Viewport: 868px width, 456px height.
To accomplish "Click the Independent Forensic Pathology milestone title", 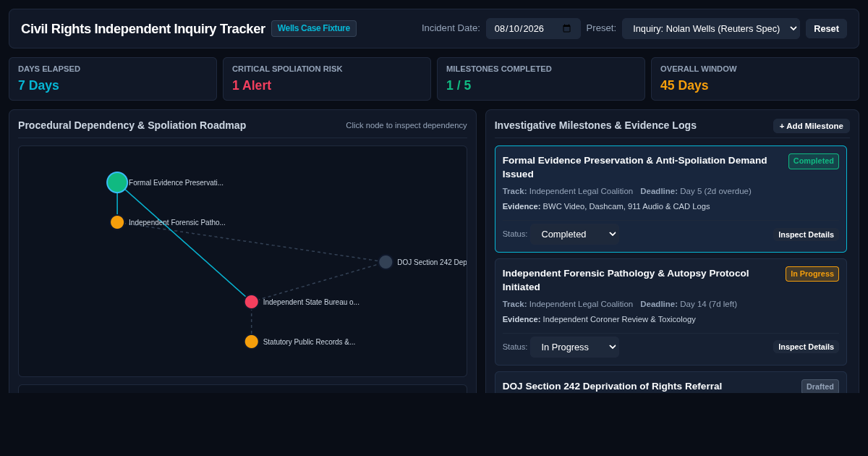I will [626, 280].
